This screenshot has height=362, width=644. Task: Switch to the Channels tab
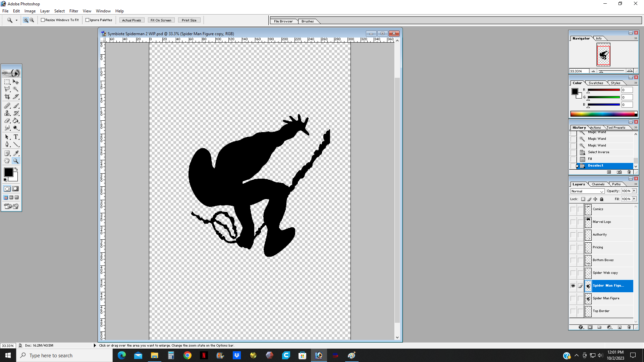click(x=598, y=184)
